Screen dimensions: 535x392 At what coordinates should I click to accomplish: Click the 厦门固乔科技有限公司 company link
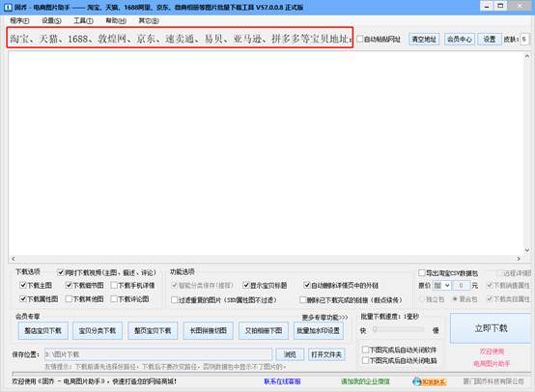(x=493, y=381)
